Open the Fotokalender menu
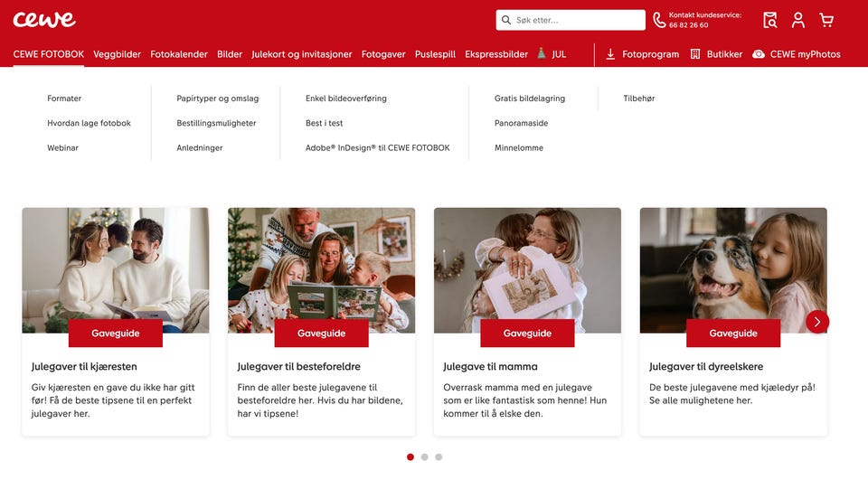The height and width of the screenshot is (480, 868). (x=179, y=54)
